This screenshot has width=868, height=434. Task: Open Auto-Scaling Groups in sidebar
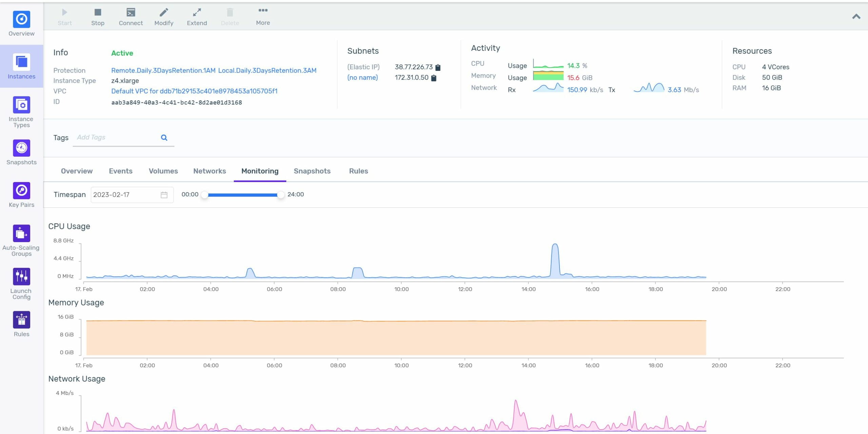tap(21, 241)
